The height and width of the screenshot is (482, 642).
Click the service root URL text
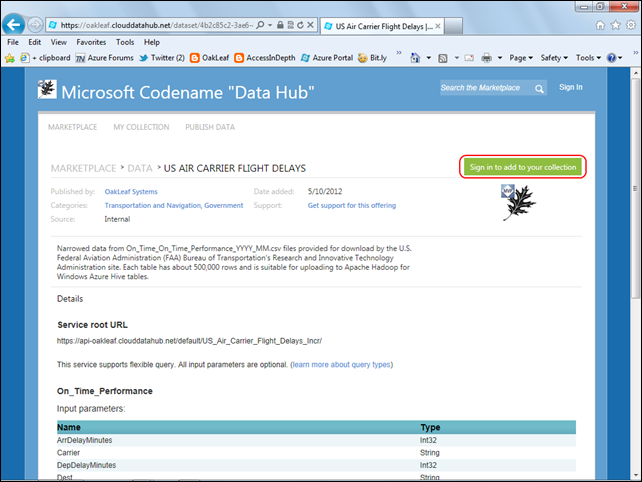tap(189, 341)
